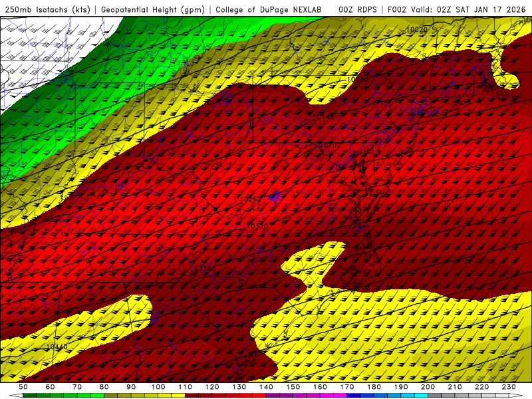This screenshot has height=399, width=532.
Task: Click the 140 value on the color scale
Action: [x=267, y=387]
